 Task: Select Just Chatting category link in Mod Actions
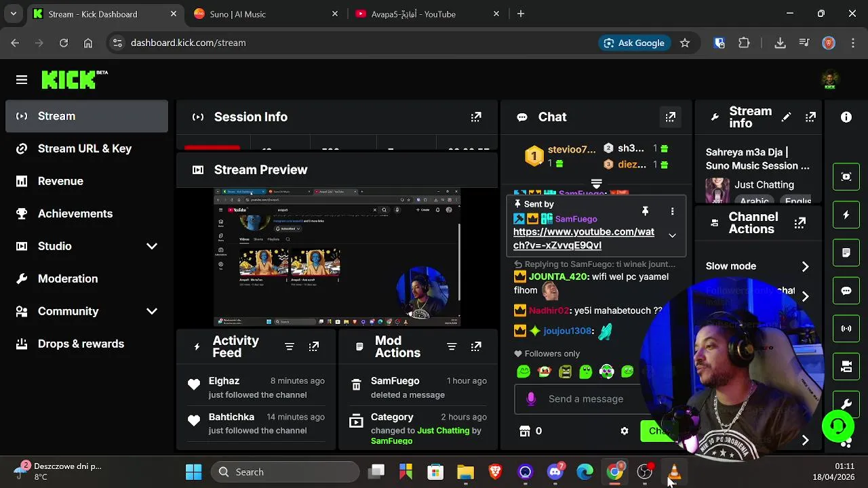point(443,430)
